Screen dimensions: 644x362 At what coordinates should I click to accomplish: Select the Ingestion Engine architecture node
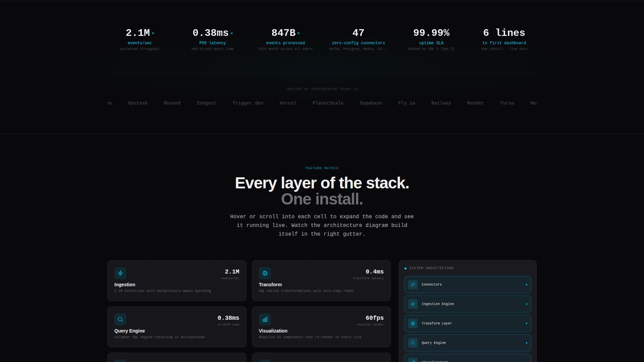click(x=468, y=304)
